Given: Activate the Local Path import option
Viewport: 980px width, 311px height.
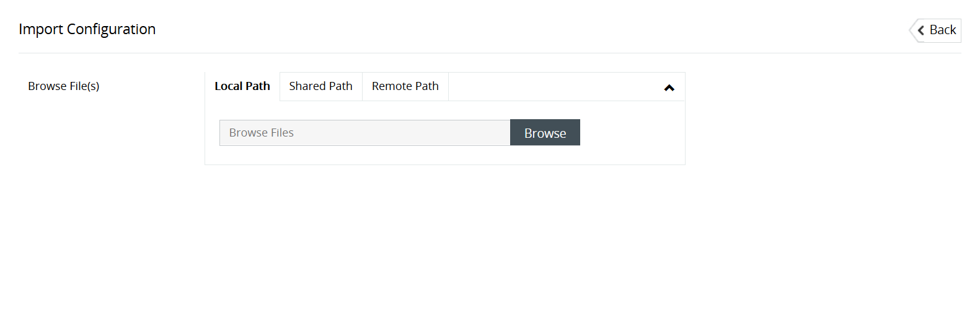Looking at the screenshot, I should 242,86.
